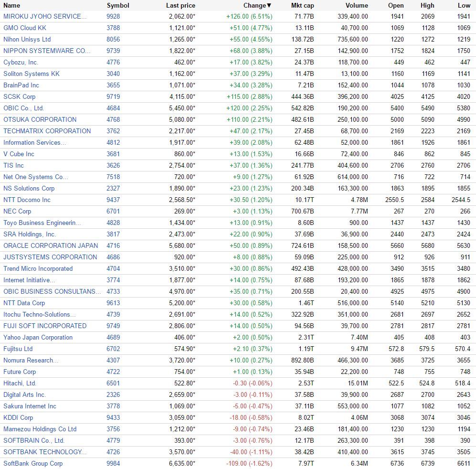Screen dimensions: 476x469
Task: Open JUSTSYSTEMS CORPORATION link
Action: click(50, 257)
